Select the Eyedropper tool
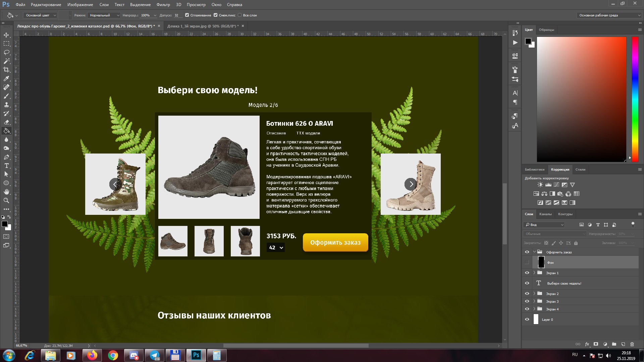Screen dimensions: 644x362 coord(6,78)
